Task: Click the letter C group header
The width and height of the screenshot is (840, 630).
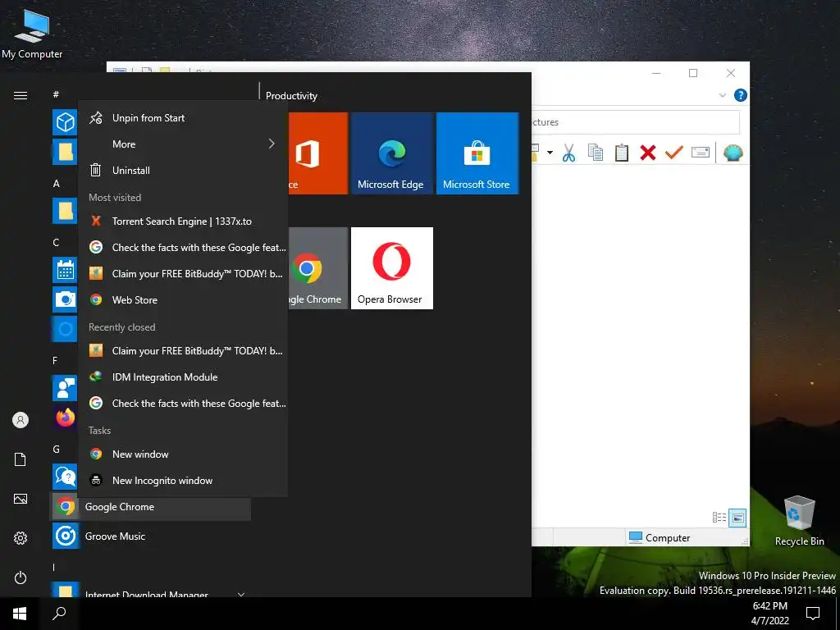Action: (56, 243)
